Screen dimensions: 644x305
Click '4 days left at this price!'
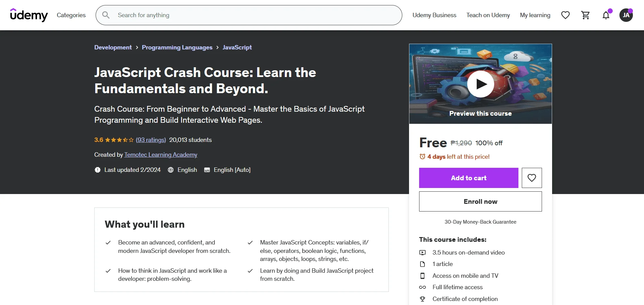459,157
